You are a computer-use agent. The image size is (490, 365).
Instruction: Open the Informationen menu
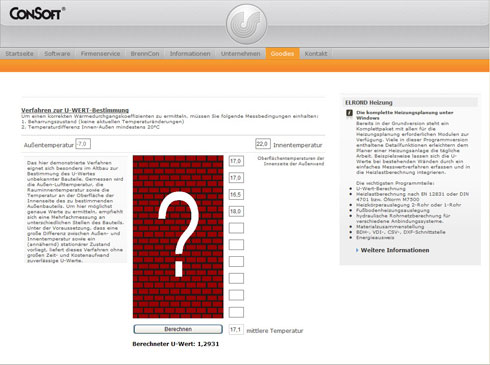click(190, 54)
